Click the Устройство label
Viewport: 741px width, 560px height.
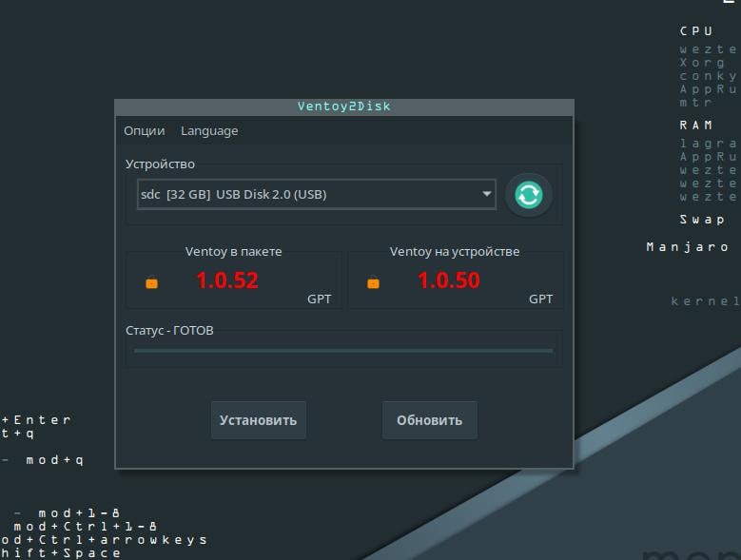[160, 164]
